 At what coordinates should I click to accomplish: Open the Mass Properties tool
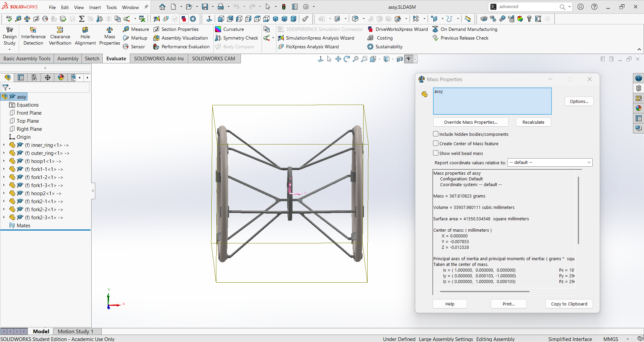point(110,36)
